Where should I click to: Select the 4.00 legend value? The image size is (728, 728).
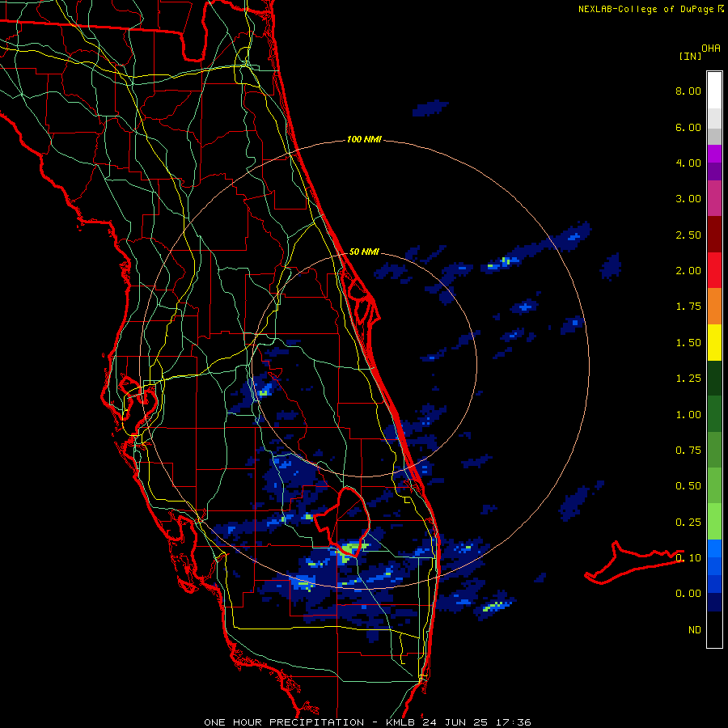688,163
